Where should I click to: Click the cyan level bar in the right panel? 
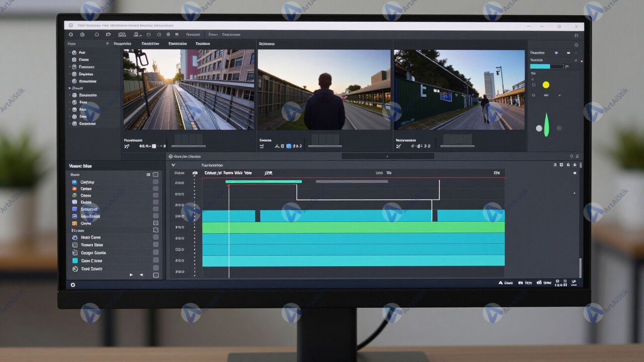540,66
